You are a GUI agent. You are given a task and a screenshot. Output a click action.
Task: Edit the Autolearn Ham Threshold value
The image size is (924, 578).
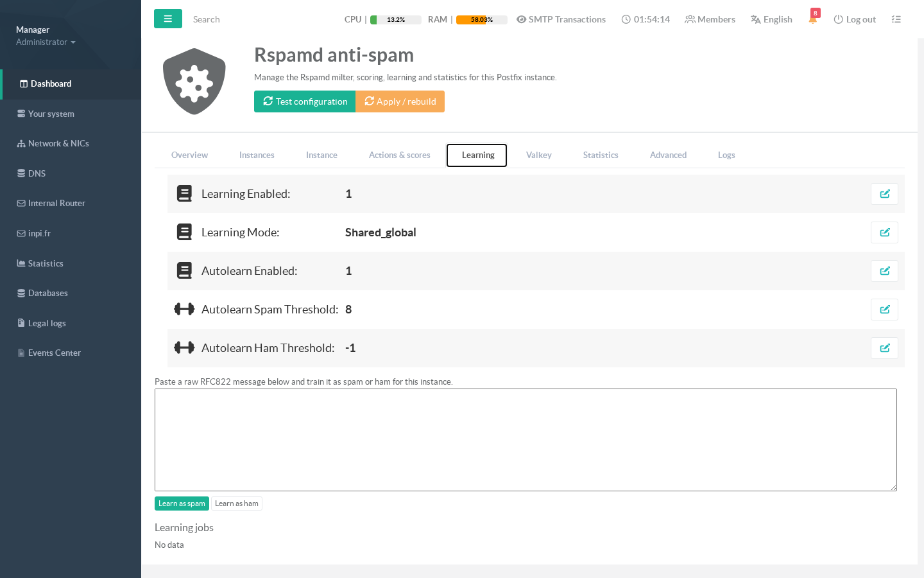pos(884,348)
